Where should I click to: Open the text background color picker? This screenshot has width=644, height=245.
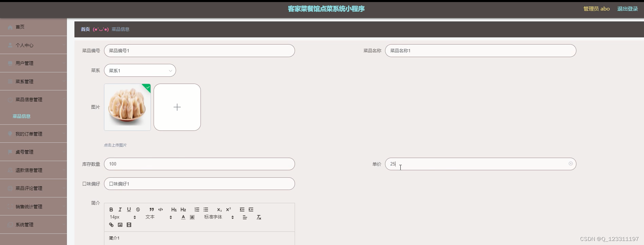(192, 217)
